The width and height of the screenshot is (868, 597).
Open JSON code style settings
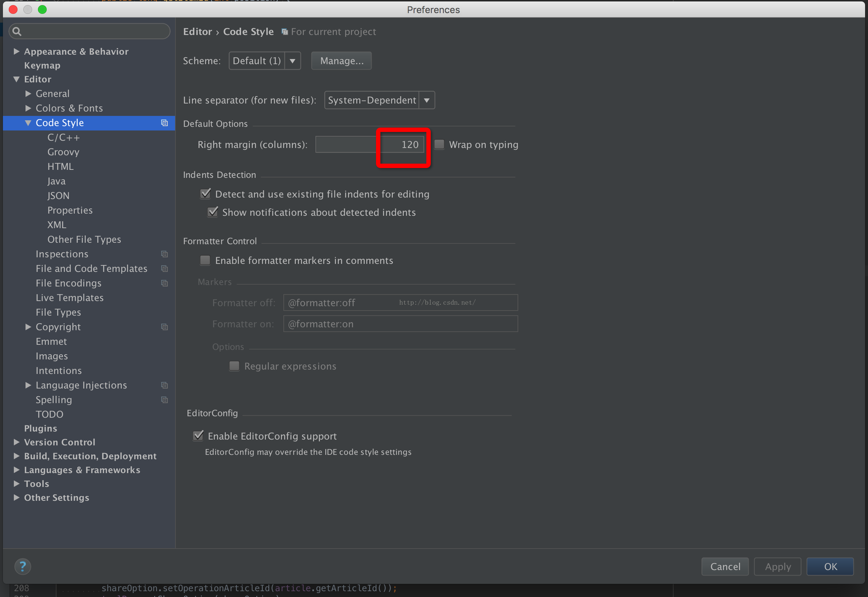(x=58, y=196)
